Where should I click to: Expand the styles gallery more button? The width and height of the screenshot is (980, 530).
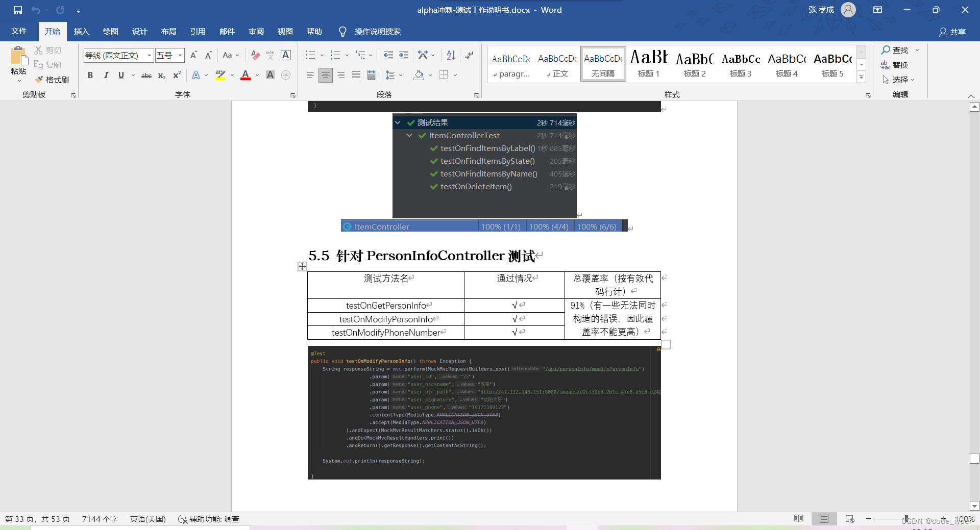(x=862, y=77)
